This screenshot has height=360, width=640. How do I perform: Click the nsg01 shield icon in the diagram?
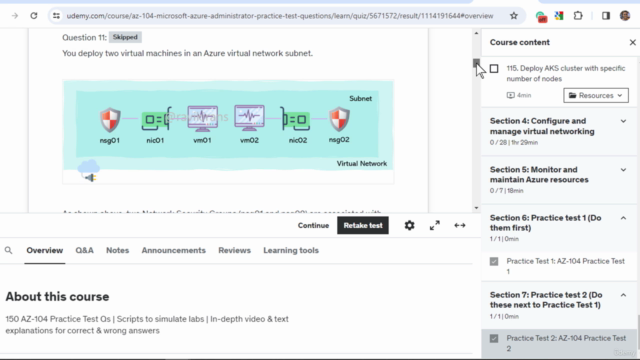pyautogui.click(x=110, y=120)
